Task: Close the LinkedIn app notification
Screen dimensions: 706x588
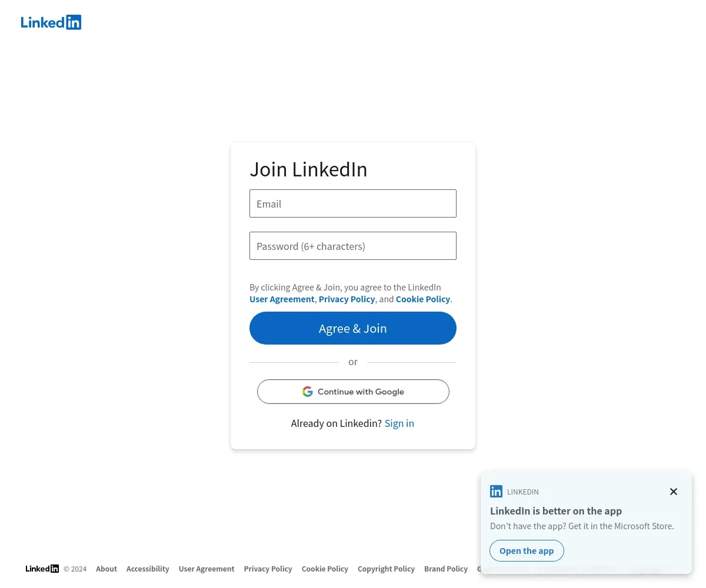Action: [674, 492]
